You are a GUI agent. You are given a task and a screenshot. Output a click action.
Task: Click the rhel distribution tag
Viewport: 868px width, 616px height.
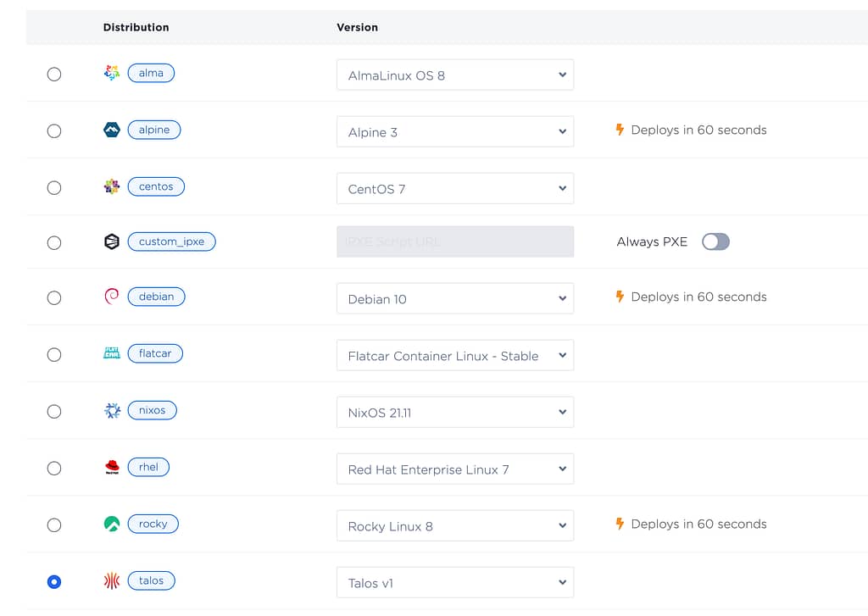click(x=148, y=467)
